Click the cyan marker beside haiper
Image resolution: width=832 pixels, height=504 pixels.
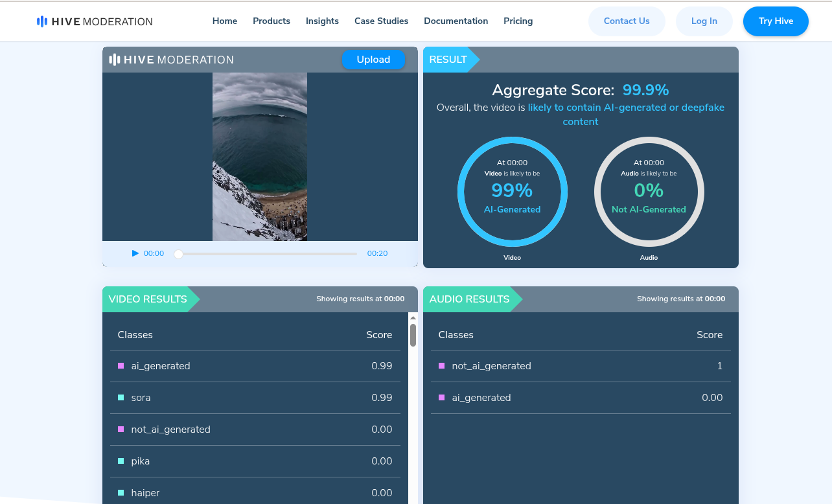coord(121,493)
